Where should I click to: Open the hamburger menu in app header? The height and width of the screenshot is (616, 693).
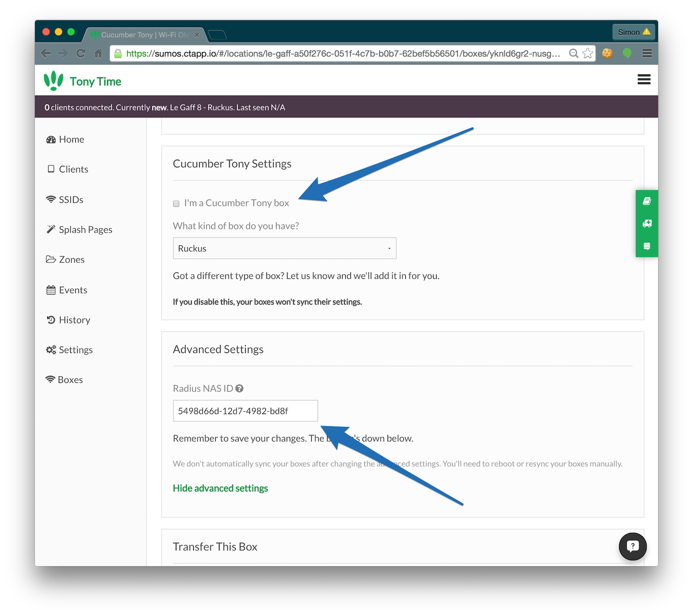(x=644, y=79)
